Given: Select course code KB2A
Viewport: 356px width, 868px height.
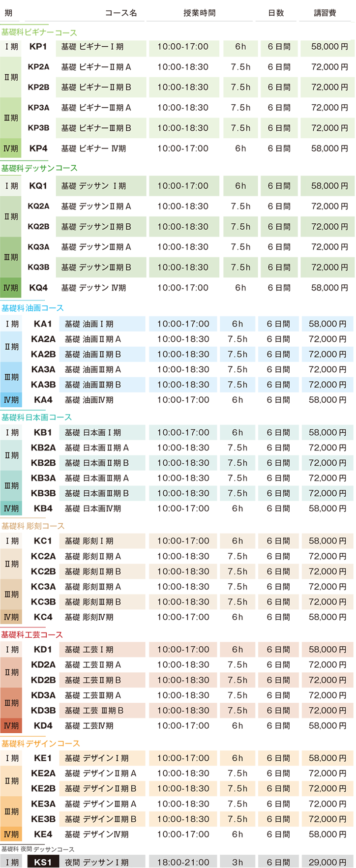Looking at the screenshot, I should tap(43, 448).
